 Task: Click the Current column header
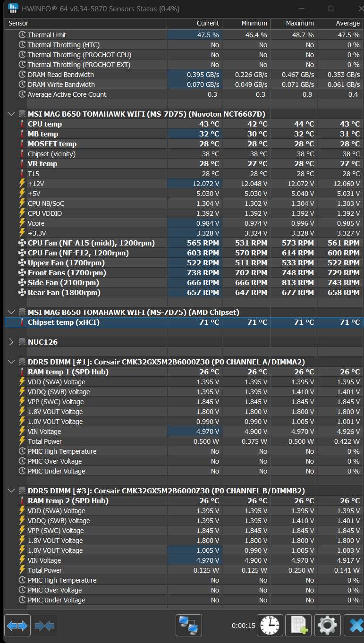pyautogui.click(x=195, y=23)
